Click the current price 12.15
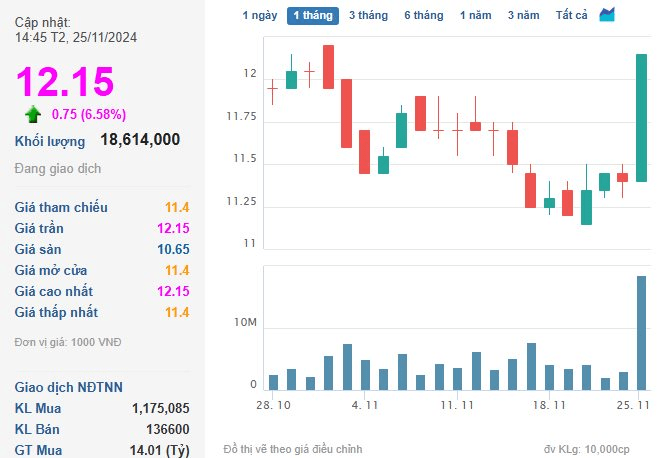Viewport: 657px width, 458px height. click(x=65, y=81)
